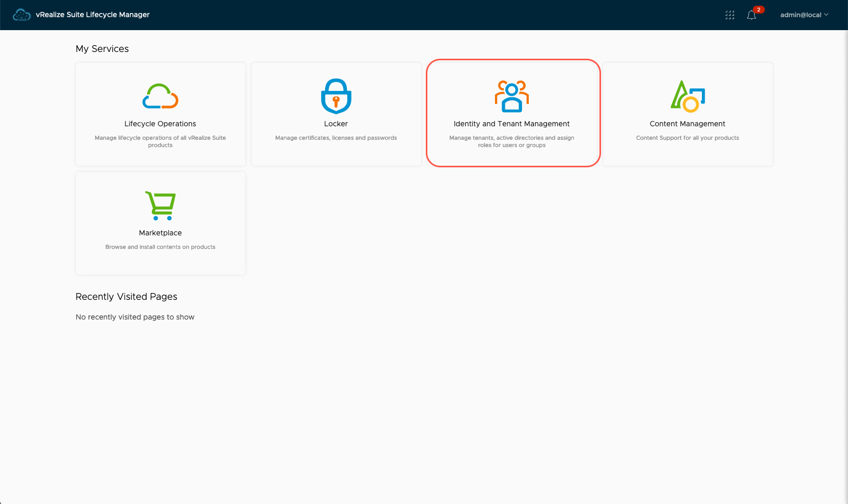Viewport: 848px width, 504px height.
Task: Click 'Browse and install contents on products' text
Action: pos(160,247)
